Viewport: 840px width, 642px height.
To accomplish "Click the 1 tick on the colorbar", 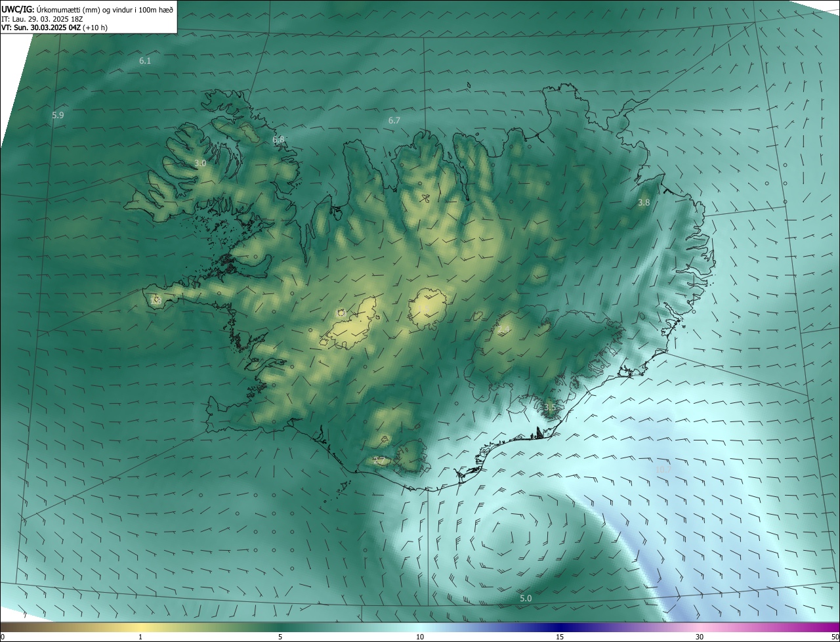I will pos(140,637).
